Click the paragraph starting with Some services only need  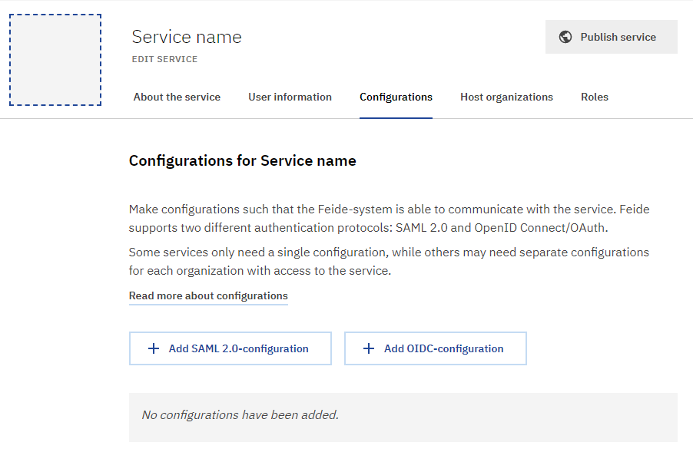point(389,261)
